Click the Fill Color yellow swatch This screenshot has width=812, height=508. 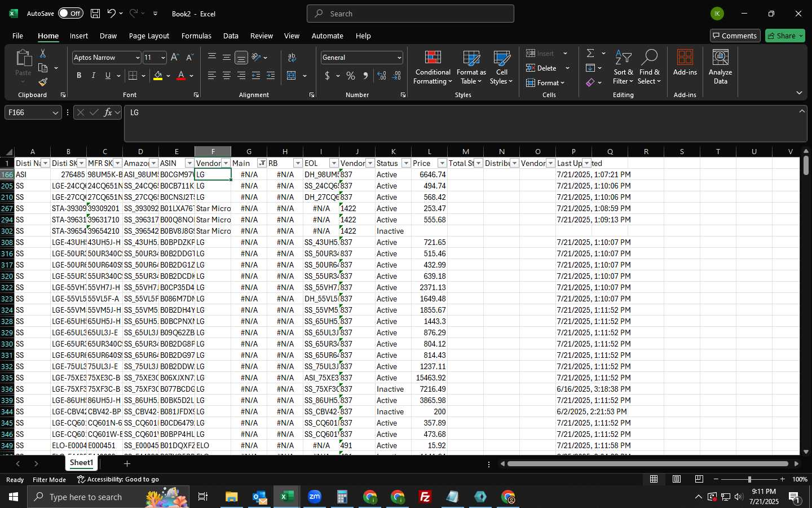(x=158, y=76)
